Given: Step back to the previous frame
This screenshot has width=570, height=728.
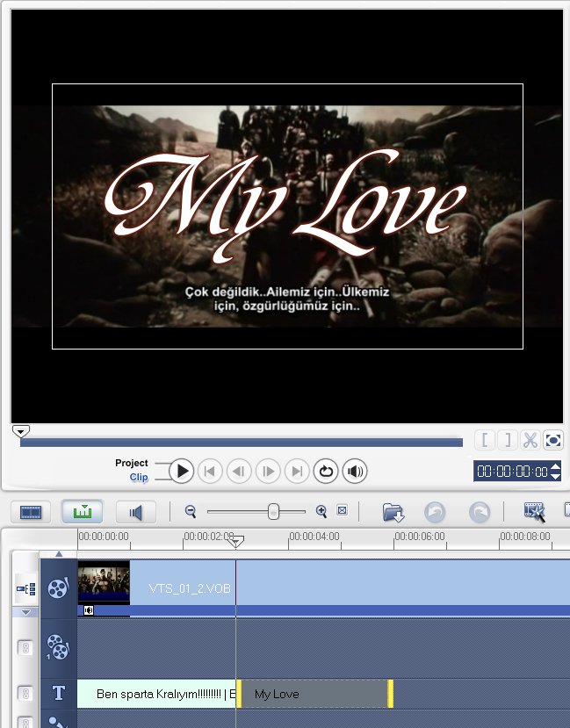Looking at the screenshot, I should (x=239, y=472).
